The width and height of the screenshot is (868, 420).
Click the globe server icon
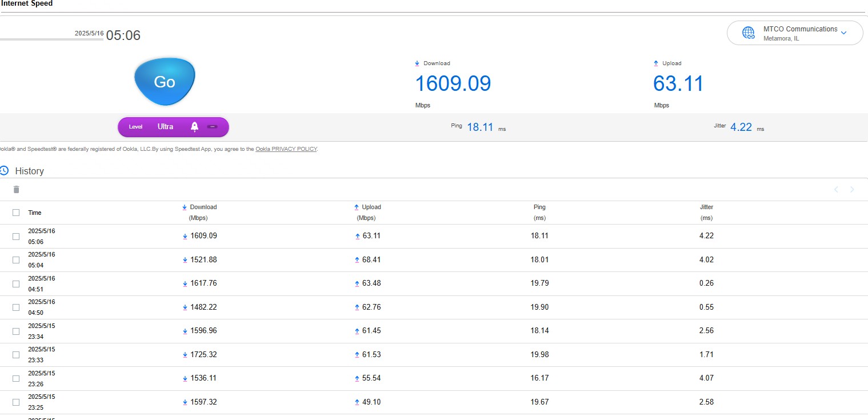(748, 33)
